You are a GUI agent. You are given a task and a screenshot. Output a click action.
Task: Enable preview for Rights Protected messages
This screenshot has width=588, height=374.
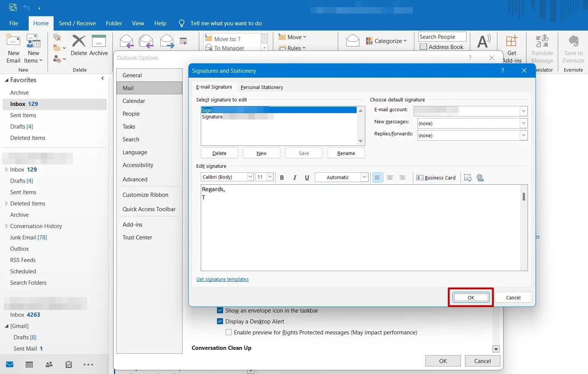point(229,333)
